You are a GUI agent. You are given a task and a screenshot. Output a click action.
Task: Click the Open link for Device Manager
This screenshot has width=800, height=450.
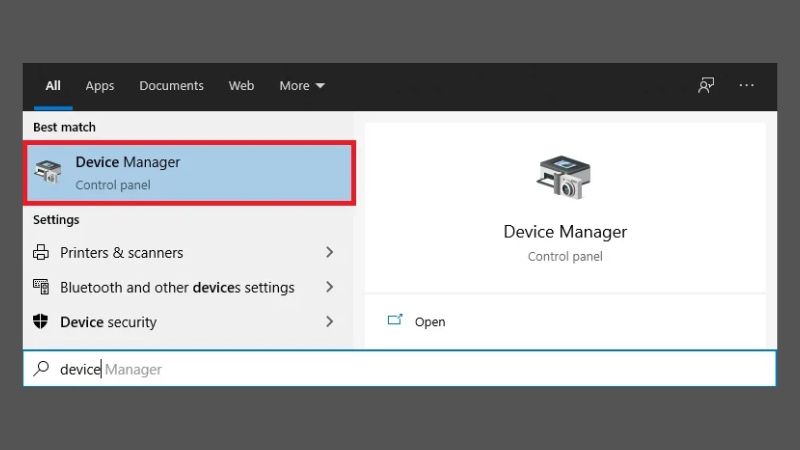click(x=430, y=322)
